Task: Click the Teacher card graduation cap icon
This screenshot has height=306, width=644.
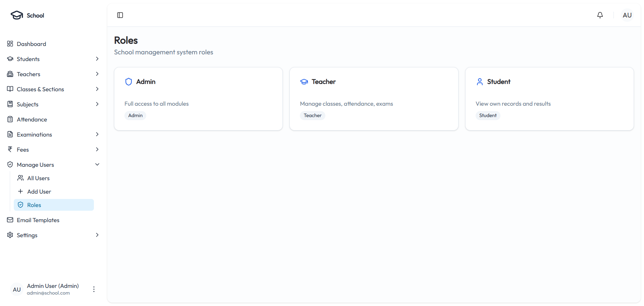Action: point(304,82)
